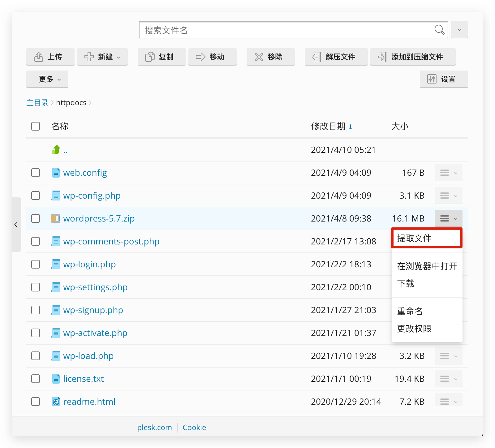Click the copy (复制) icon button
The width and height of the screenshot is (495, 448).
(x=161, y=57)
